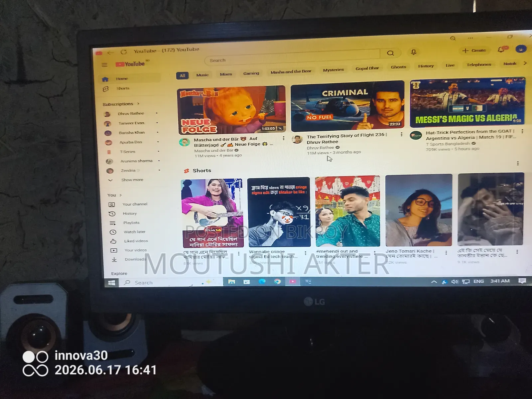Image resolution: width=532 pixels, height=399 pixels.
Task: Click the Create button
Action: pos(474,51)
